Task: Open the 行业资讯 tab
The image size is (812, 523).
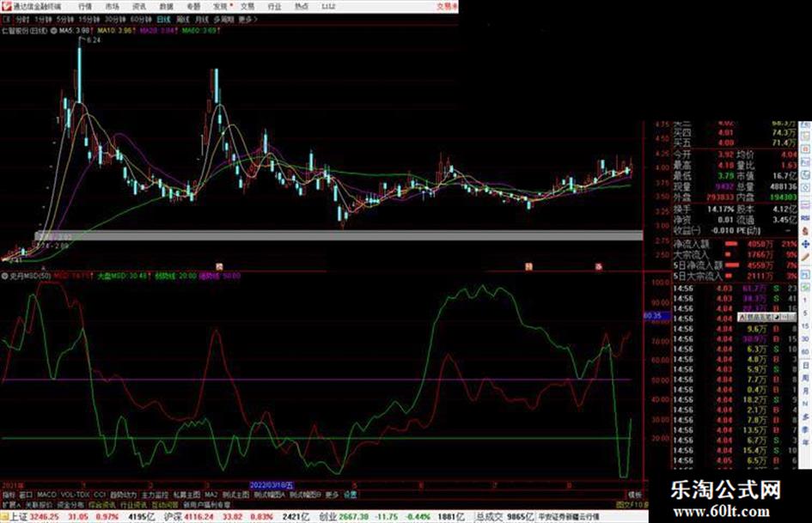Action: coord(133,504)
